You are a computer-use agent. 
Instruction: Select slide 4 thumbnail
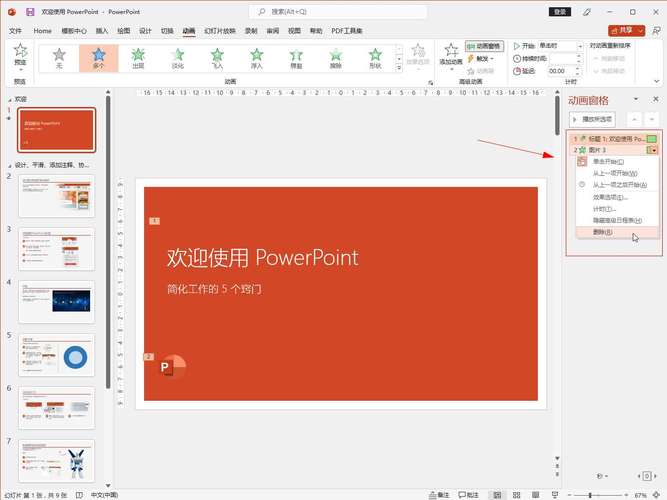(57, 302)
